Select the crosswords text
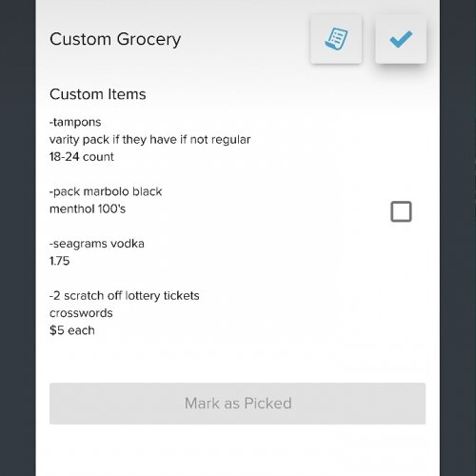 coord(81,313)
